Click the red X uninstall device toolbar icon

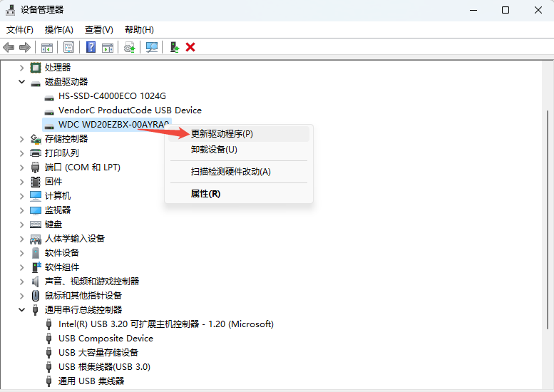(190, 47)
